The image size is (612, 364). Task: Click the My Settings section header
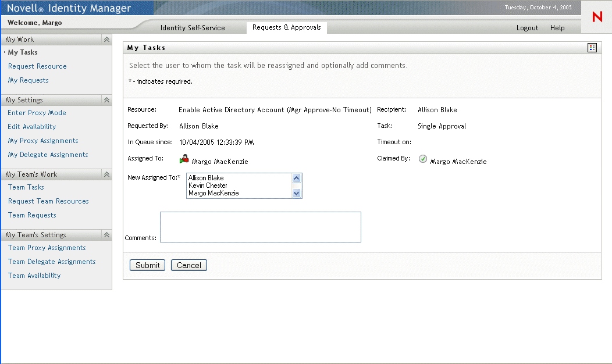coord(56,100)
